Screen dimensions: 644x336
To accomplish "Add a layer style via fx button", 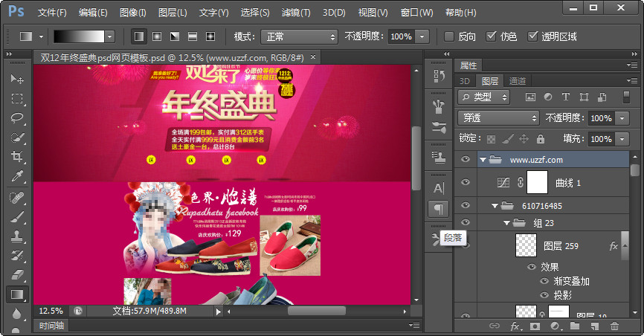I will pyautogui.click(x=515, y=326).
